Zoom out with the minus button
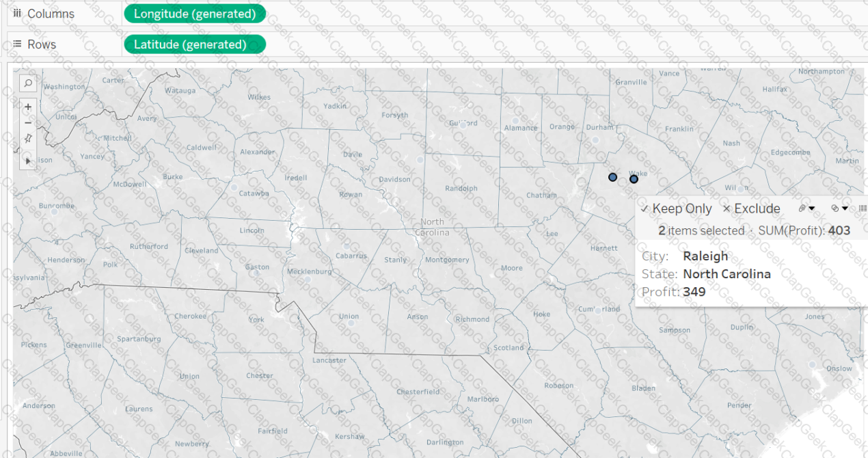868x458 pixels. pos(28,122)
